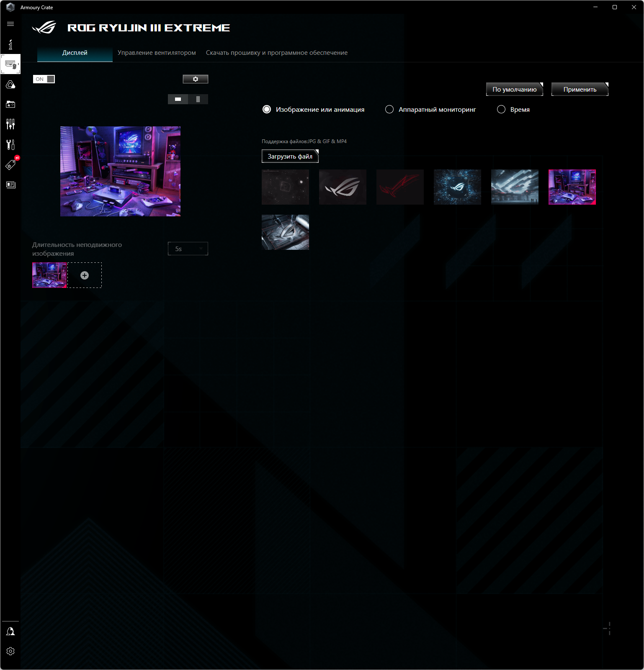Select the grey futuristic cityscape thumbnail

coord(515,187)
